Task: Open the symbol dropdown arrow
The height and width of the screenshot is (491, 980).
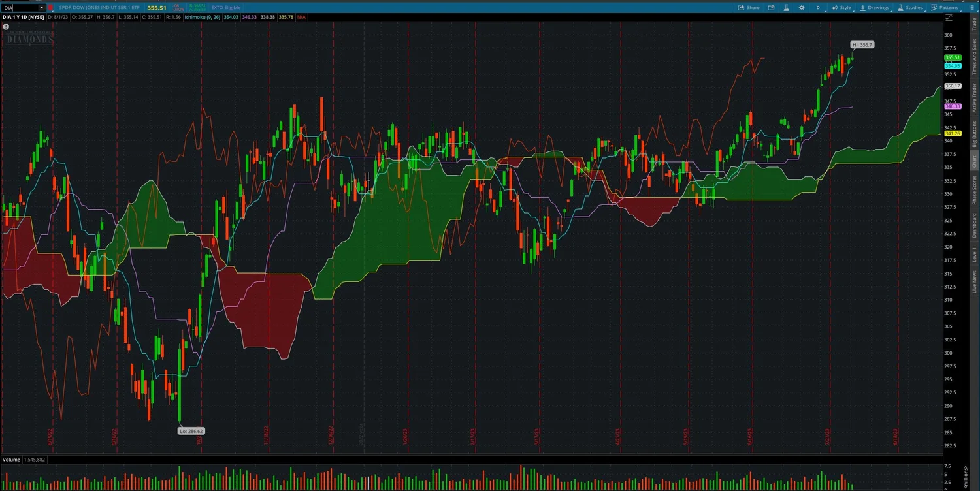Action: point(42,7)
